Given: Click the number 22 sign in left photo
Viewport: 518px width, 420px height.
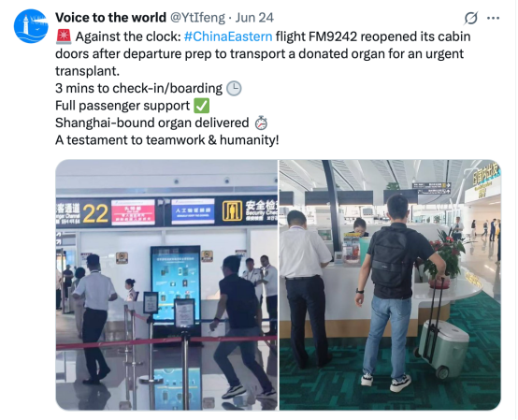Looking at the screenshot, I should pos(95,213).
